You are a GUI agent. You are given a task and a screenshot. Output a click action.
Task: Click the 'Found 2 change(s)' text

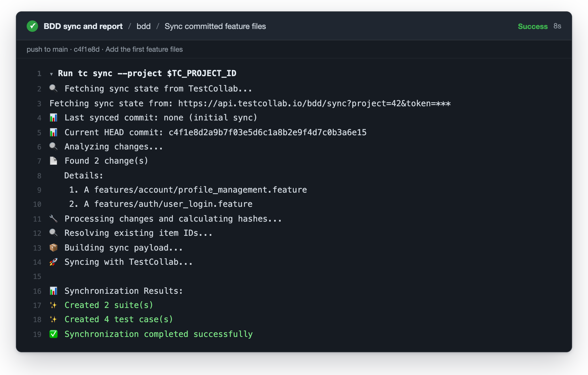(x=106, y=161)
